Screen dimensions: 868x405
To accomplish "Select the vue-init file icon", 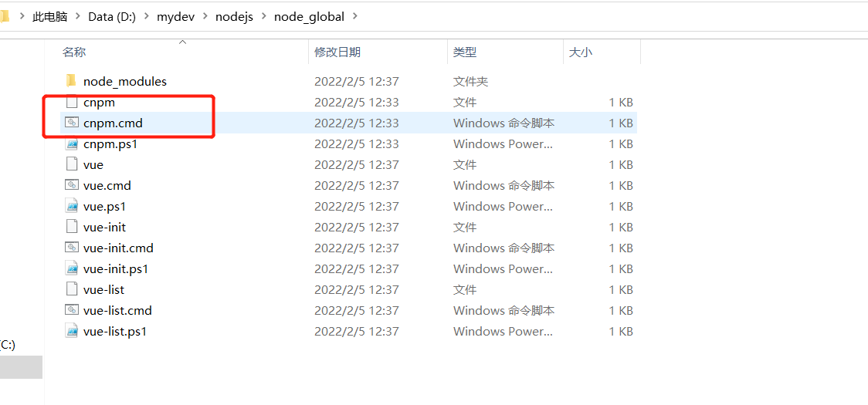I will click(x=71, y=227).
